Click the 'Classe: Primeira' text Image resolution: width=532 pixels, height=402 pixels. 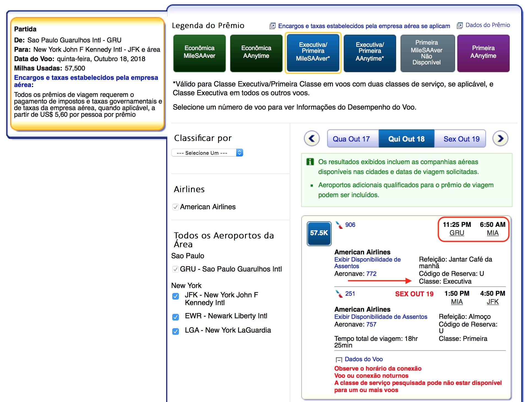463,339
